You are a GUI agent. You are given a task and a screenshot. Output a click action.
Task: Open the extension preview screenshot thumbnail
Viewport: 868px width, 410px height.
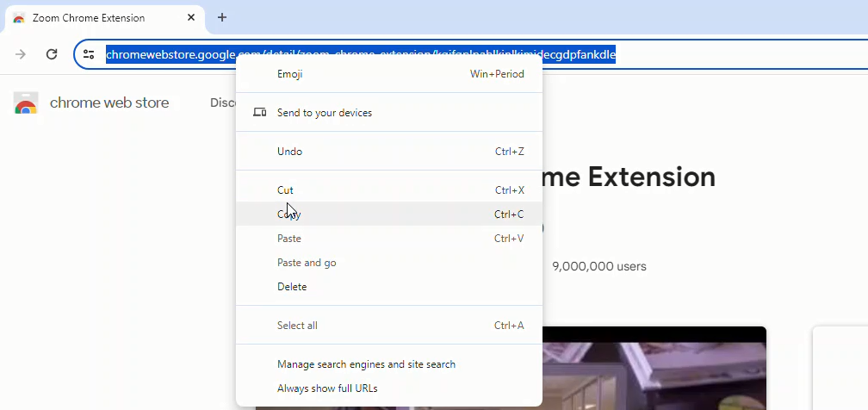point(654,370)
